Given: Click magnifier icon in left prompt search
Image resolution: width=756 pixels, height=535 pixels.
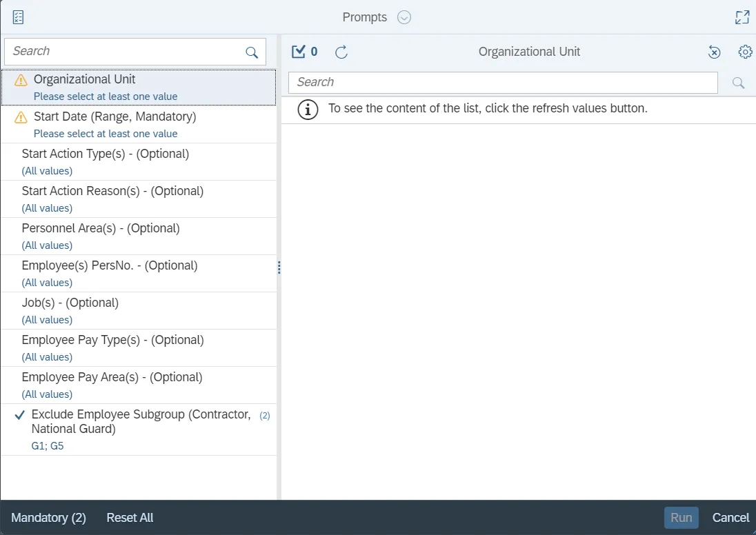Looking at the screenshot, I should pos(252,52).
